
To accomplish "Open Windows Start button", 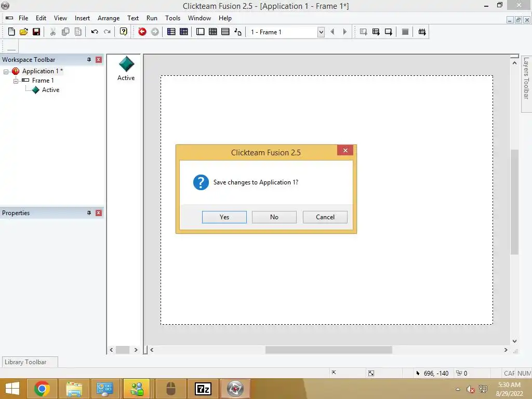I will point(12,389).
